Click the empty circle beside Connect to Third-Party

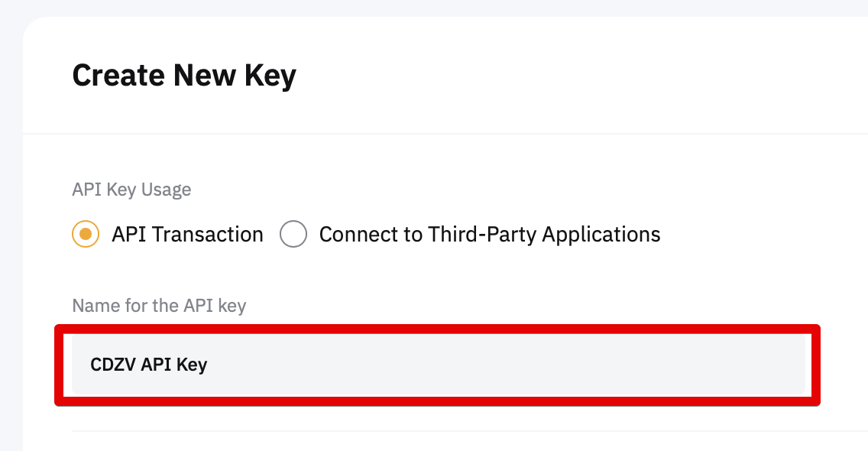[293, 234]
